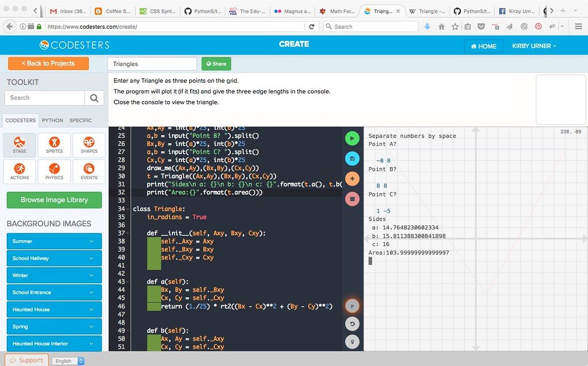The image size is (588, 366).
Task: Click code line 32 print Area statement
Action: coord(205,192)
